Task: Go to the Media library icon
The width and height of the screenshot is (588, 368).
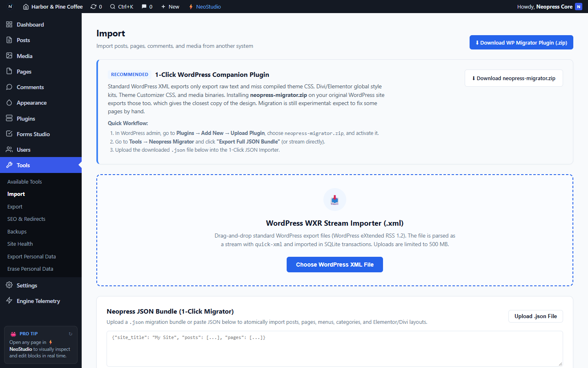Action: coord(9,56)
